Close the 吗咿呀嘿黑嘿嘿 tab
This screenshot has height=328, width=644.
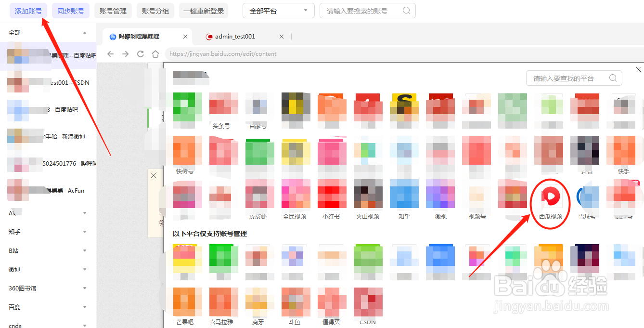(x=185, y=37)
